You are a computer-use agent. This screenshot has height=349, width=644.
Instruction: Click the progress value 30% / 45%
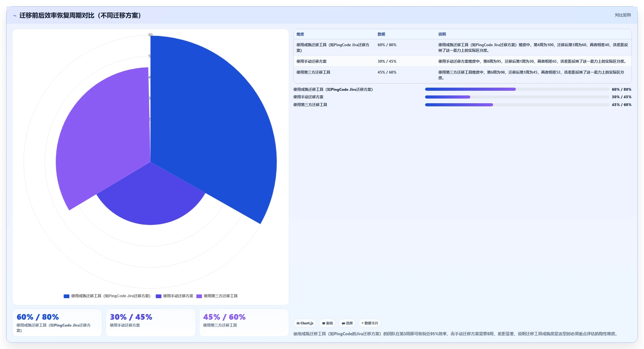pyautogui.click(x=622, y=97)
